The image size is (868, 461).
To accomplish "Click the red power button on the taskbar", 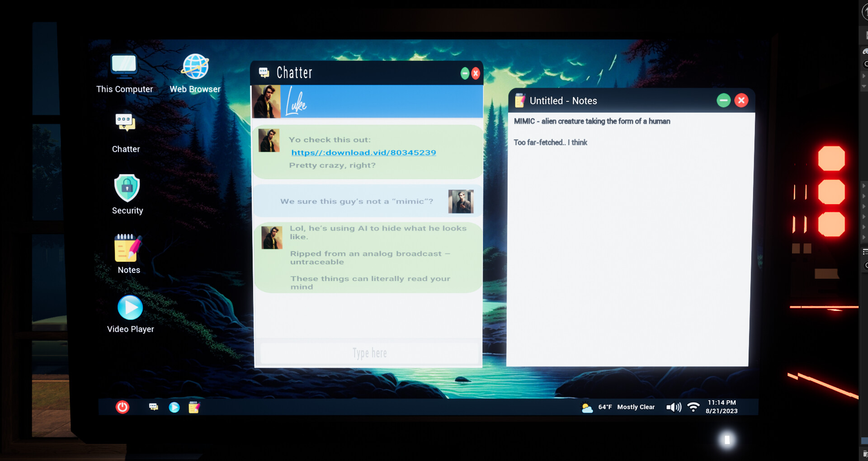I will click(122, 407).
